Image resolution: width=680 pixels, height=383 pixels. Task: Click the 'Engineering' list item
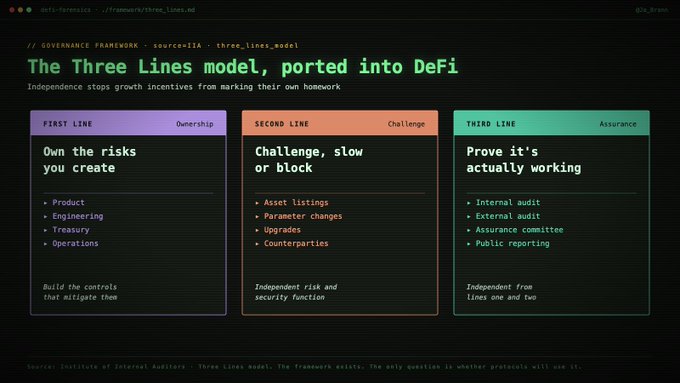[78, 216]
